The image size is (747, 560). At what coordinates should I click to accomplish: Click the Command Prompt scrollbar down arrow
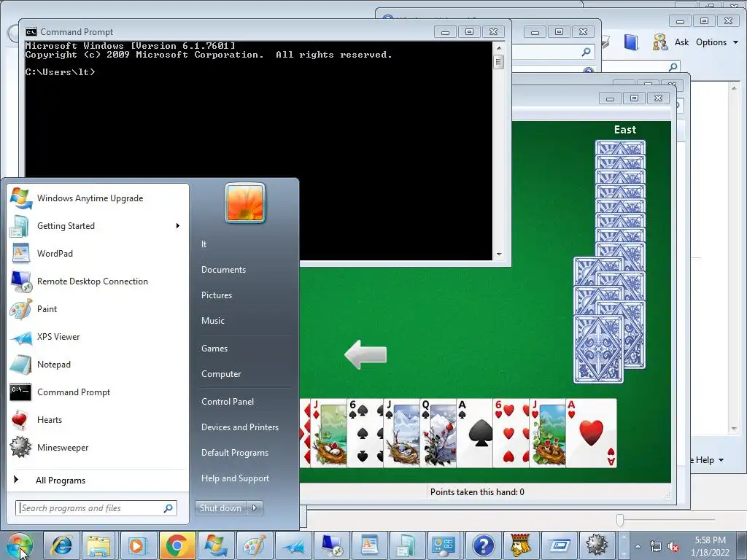coord(499,254)
